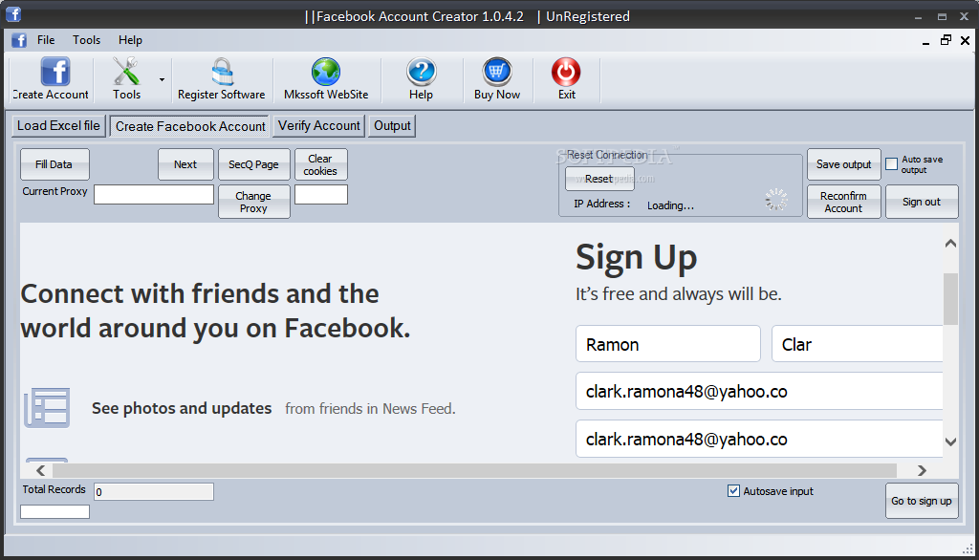The height and width of the screenshot is (560, 979).
Task: Open the File menu
Action: pyautogui.click(x=46, y=40)
